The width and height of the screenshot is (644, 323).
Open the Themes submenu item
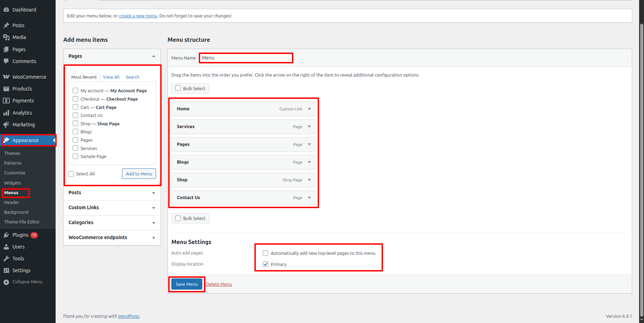[x=12, y=153]
